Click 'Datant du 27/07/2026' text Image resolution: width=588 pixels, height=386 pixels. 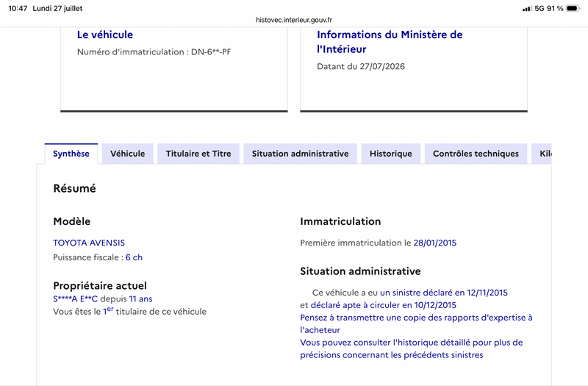click(361, 66)
